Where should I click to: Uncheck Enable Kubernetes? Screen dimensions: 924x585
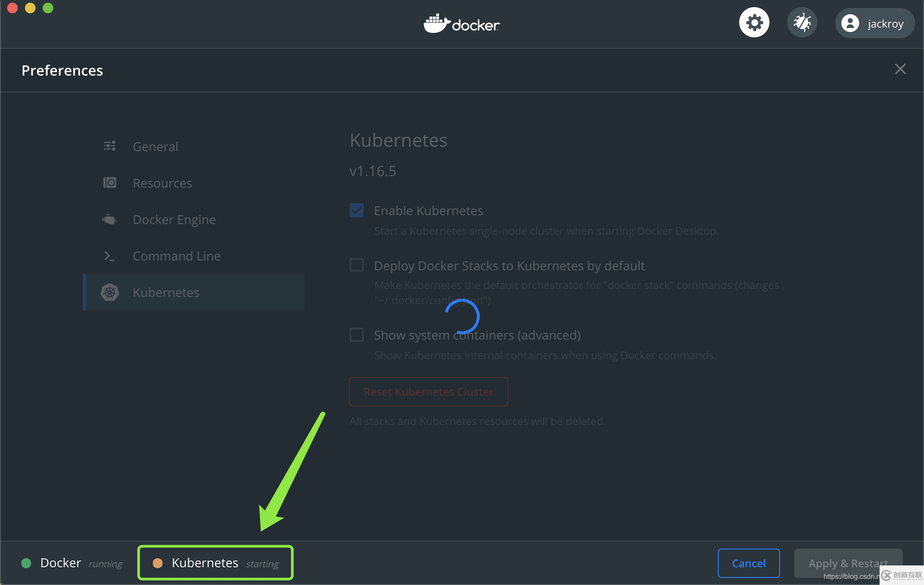point(357,210)
